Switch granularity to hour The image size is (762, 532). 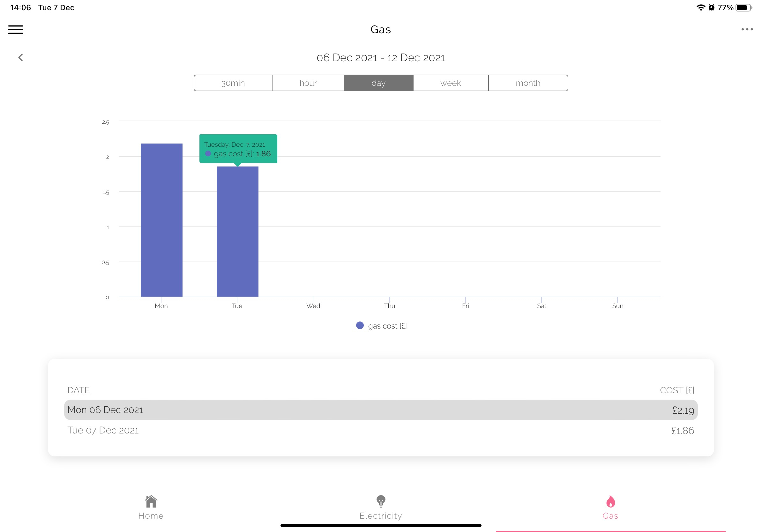(x=308, y=83)
